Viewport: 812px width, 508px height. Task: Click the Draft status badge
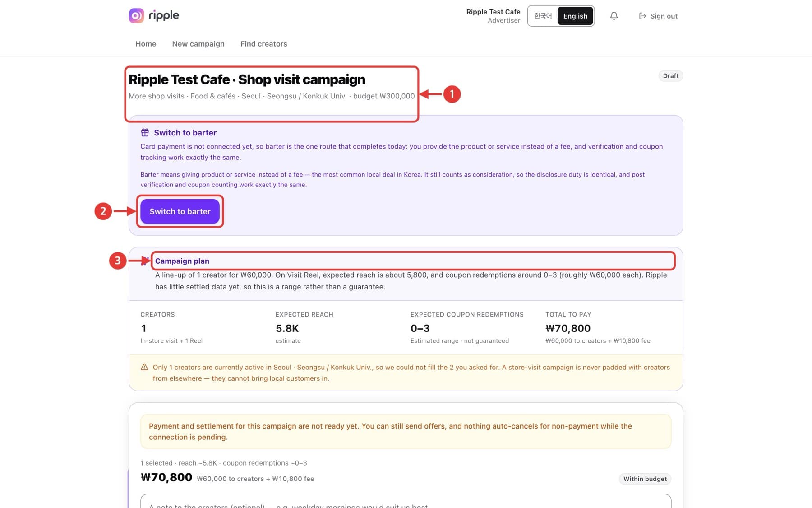671,76
